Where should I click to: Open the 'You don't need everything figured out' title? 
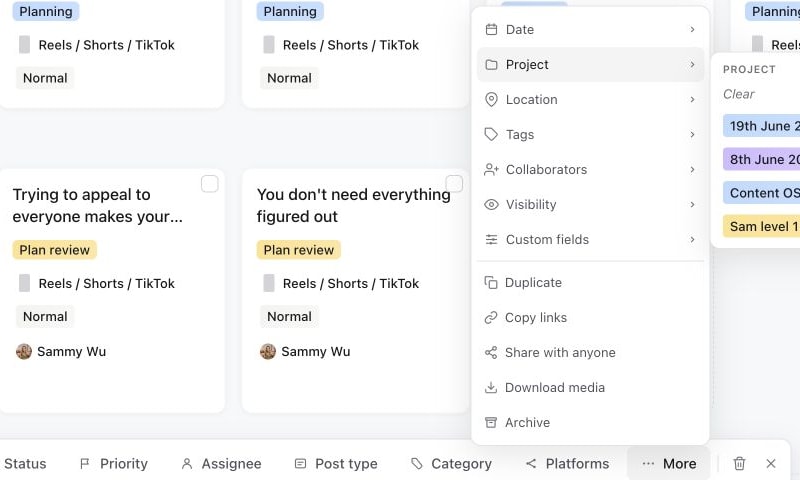tap(353, 206)
